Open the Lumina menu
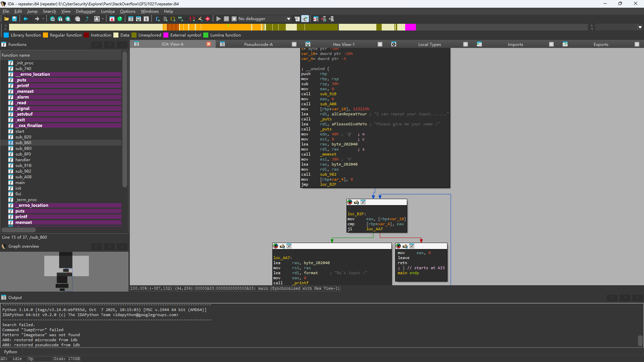The height and width of the screenshot is (362, 644). pyautogui.click(x=107, y=11)
